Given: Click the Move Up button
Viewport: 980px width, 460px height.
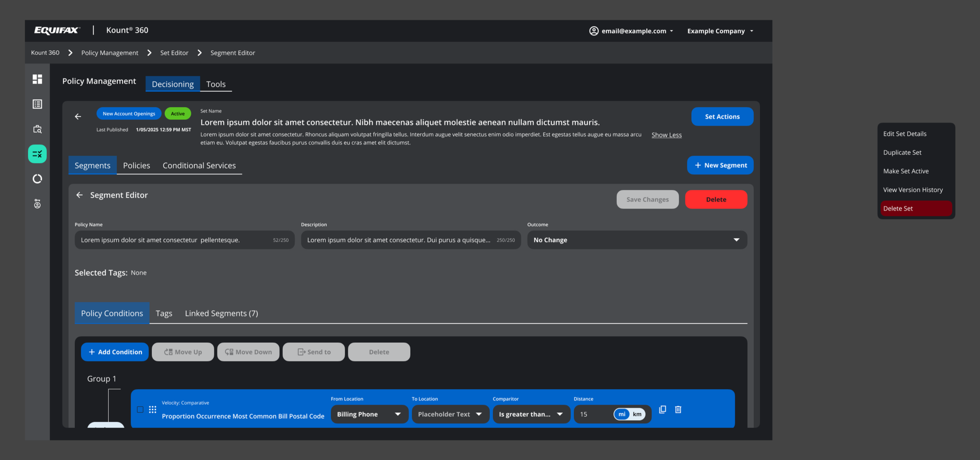Looking at the screenshot, I should 183,352.
